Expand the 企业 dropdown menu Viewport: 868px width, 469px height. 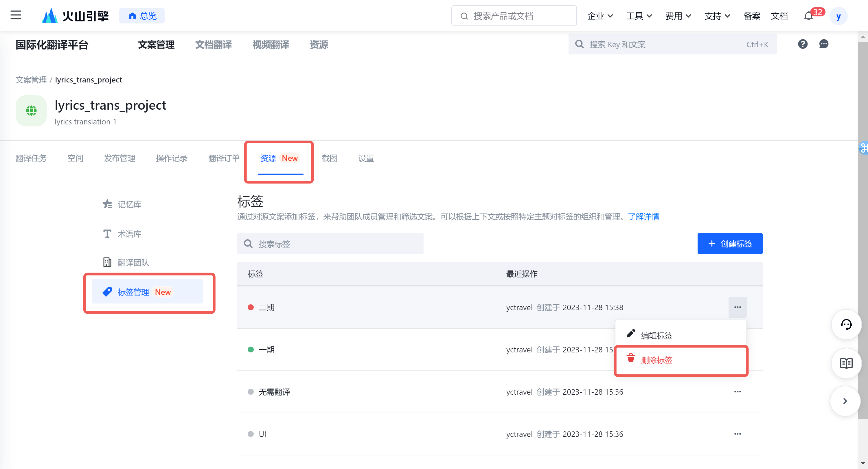600,16
